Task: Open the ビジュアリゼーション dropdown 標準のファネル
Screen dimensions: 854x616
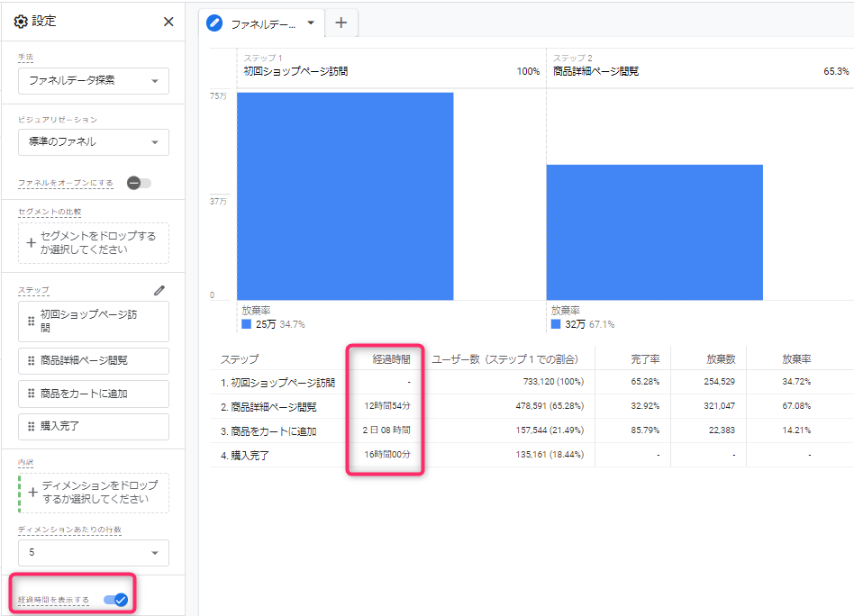Action: 94,141
